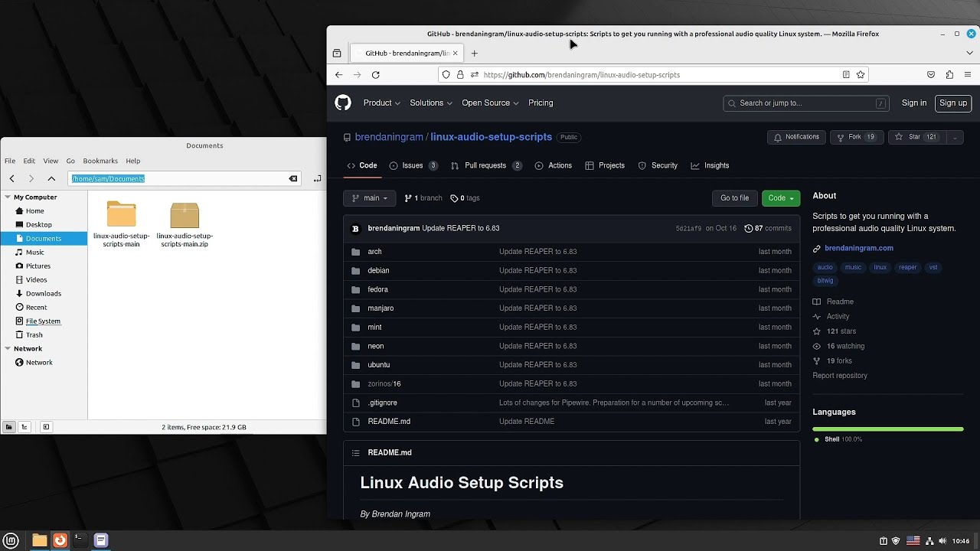The width and height of the screenshot is (980, 551).
Task: Open the debian folder
Action: coord(378,271)
